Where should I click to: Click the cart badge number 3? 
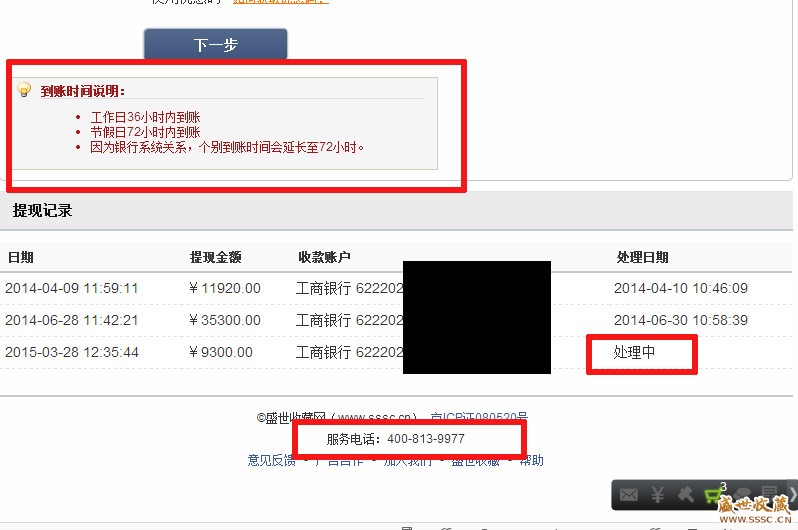(723, 487)
